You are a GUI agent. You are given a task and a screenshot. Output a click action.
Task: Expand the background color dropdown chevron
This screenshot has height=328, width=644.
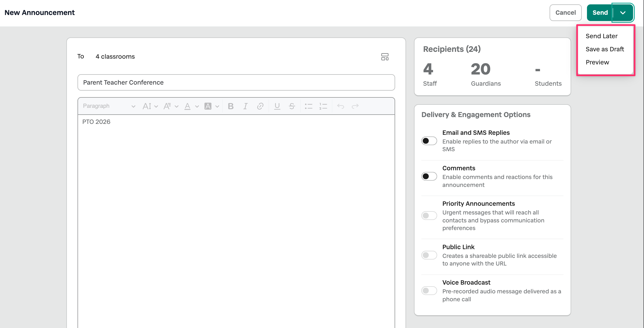click(217, 106)
